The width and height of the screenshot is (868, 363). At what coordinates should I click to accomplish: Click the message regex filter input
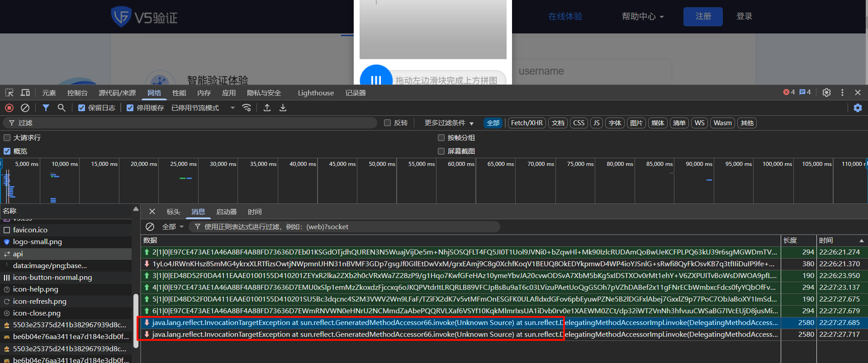point(344,227)
